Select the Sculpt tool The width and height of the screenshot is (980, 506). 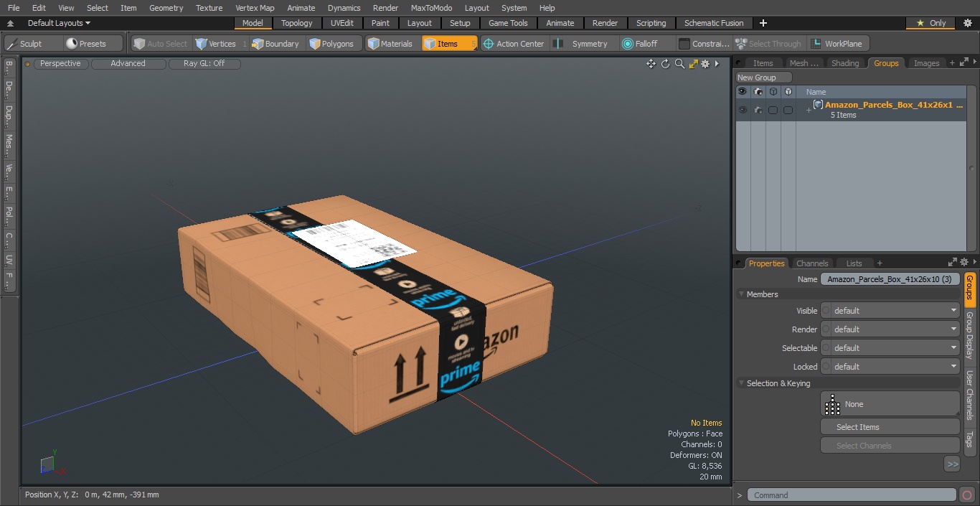click(34, 44)
